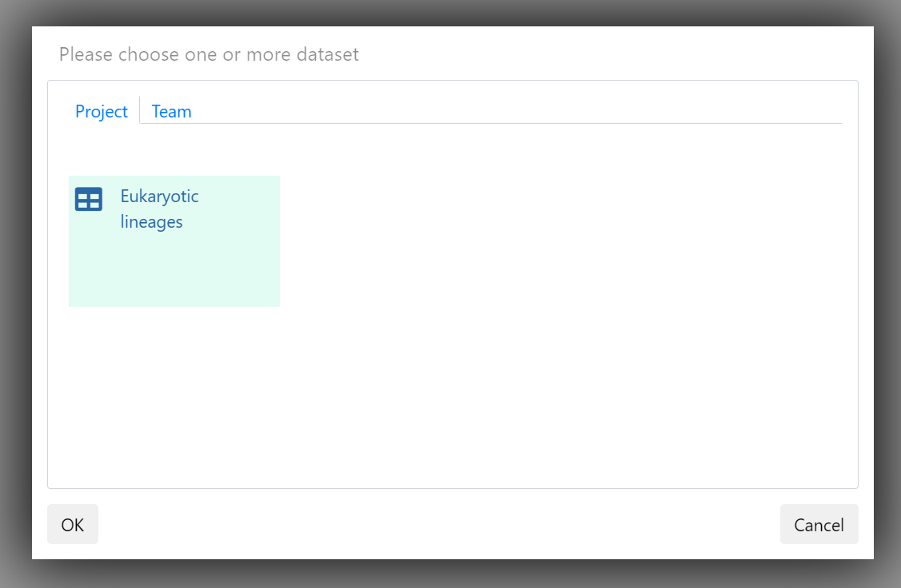The height and width of the screenshot is (588, 901).
Task: Dismiss the dialog with Cancel
Action: [x=819, y=524]
